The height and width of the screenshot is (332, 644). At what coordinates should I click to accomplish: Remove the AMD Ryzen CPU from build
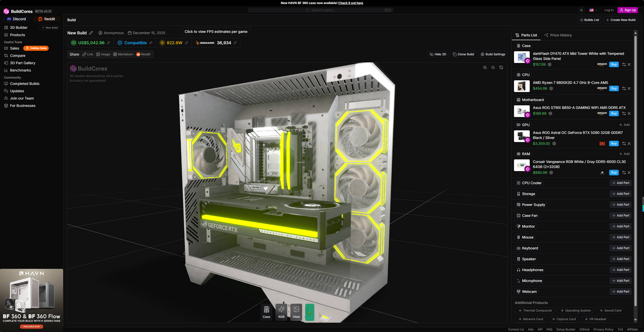(629, 88)
